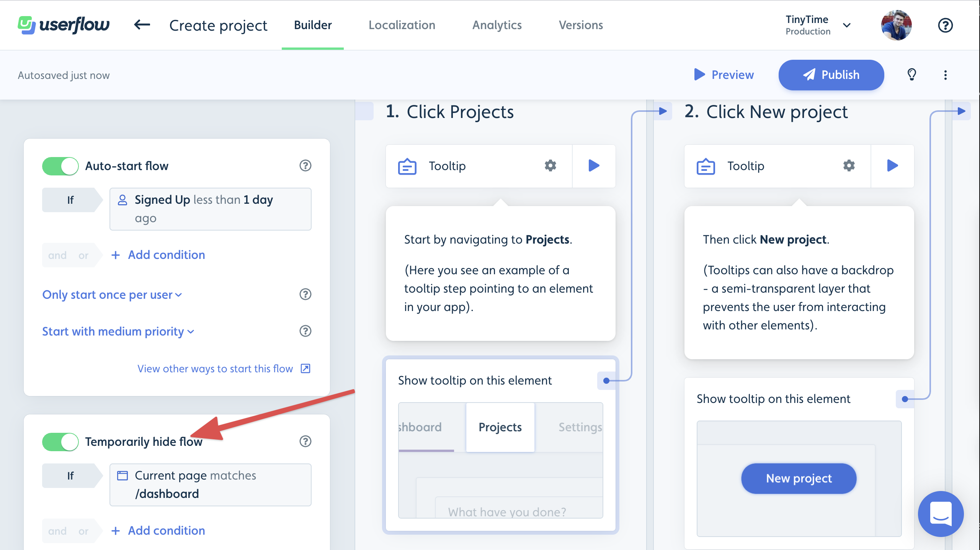Click the help question mark icon top right
The height and width of the screenshot is (550, 980).
[x=946, y=26]
